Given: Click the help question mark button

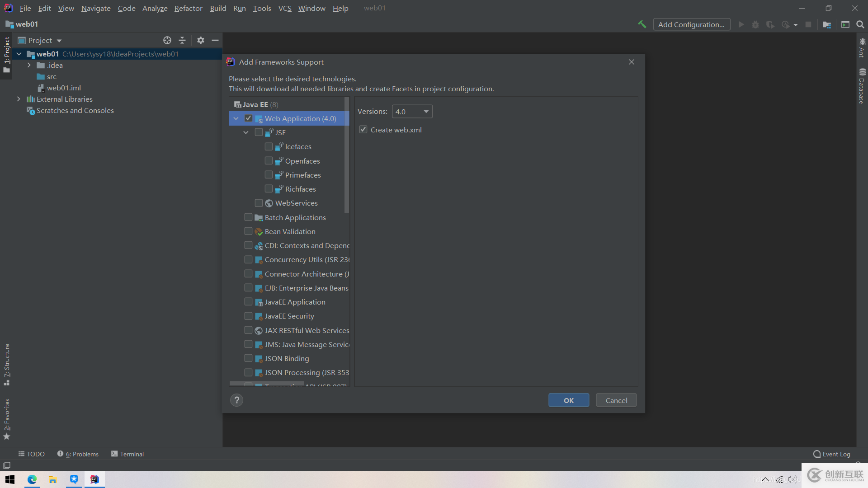Looking at the screenshot, I should tap(237, 400).
